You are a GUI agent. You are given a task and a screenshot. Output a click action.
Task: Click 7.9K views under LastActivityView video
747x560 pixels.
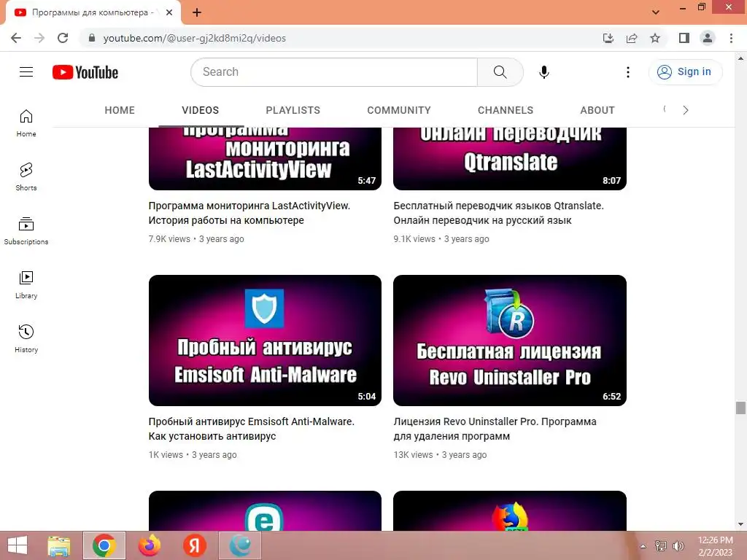[169, 239]
